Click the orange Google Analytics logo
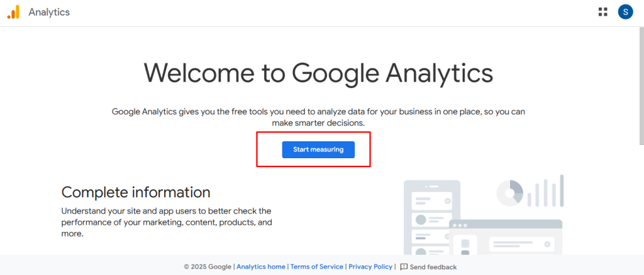This screenshot has width=644, height=275. [13, 12]
